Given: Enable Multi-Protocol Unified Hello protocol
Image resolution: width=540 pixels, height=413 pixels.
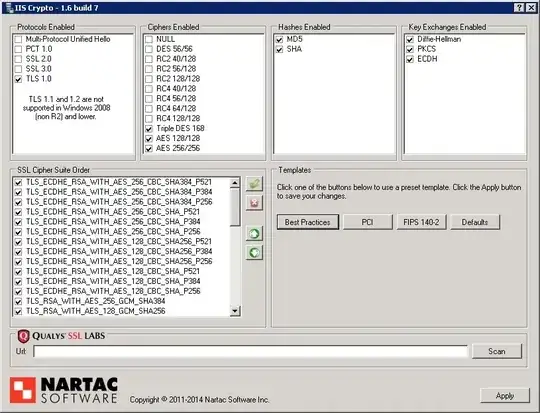Looking at the screenshot, I should [18, 39].
